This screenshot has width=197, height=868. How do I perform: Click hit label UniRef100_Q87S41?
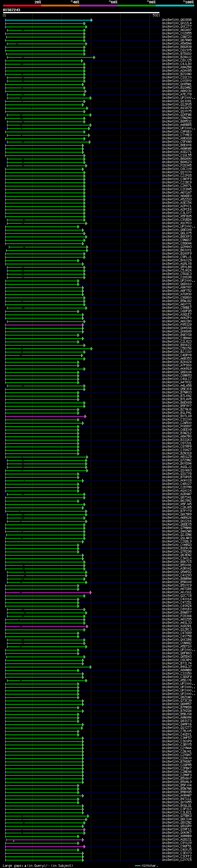pyautogui.click(x=177, y=497)
